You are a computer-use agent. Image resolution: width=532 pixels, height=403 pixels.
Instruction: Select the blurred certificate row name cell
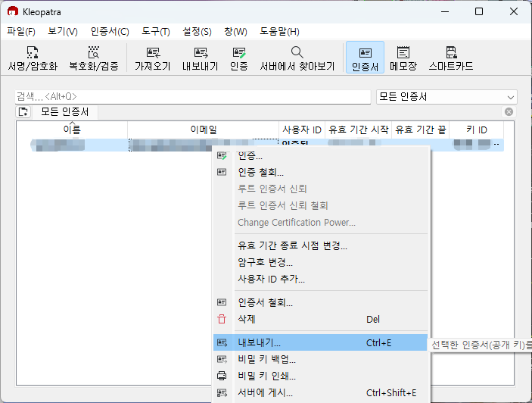[72, 145]
